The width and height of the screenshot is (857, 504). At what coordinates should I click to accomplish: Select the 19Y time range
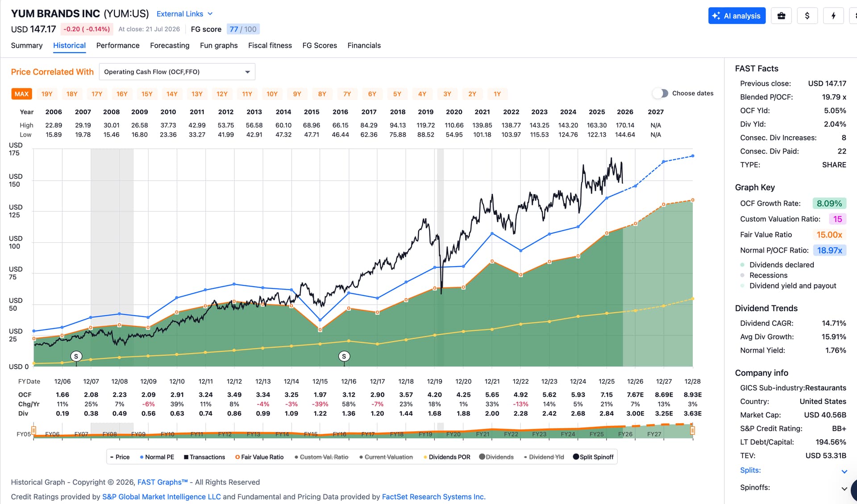47,94
